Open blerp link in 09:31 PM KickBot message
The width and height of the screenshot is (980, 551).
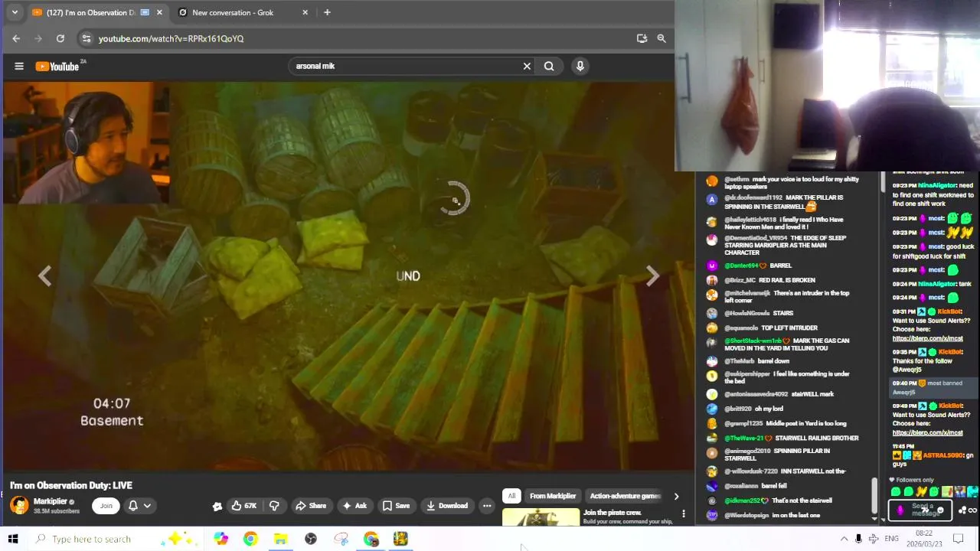tap(927, 338)
